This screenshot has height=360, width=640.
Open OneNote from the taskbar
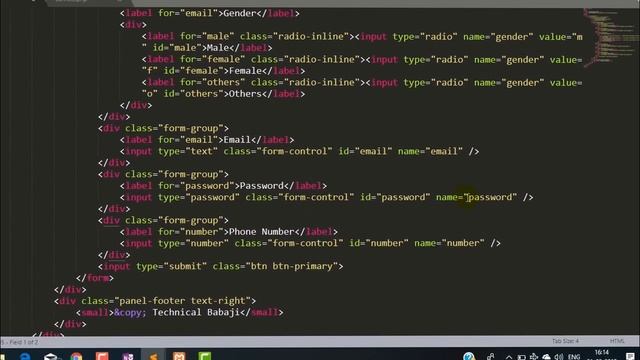128,356
